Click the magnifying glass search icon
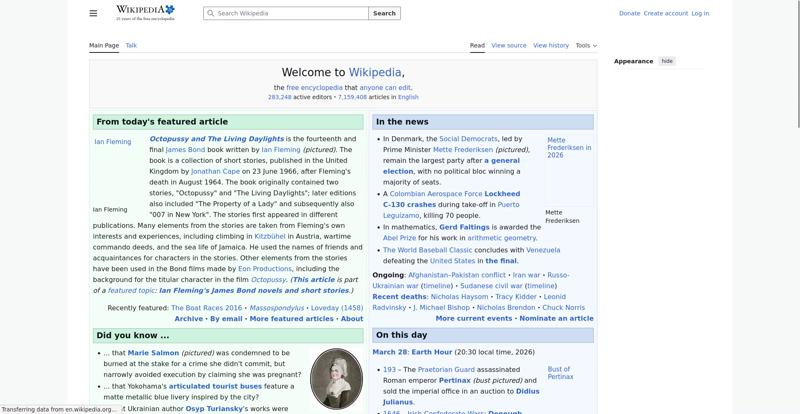Image resolution: width=800 pixels, height=414 pixels. (210, 14)
